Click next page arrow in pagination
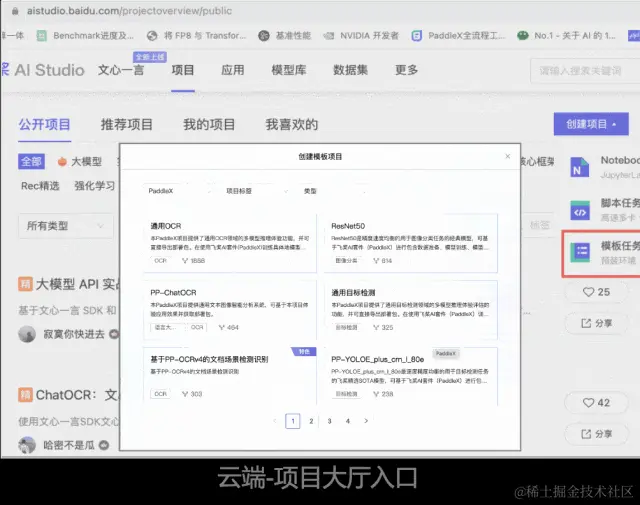Screen dimensions: 640x505 pos(366,421)
